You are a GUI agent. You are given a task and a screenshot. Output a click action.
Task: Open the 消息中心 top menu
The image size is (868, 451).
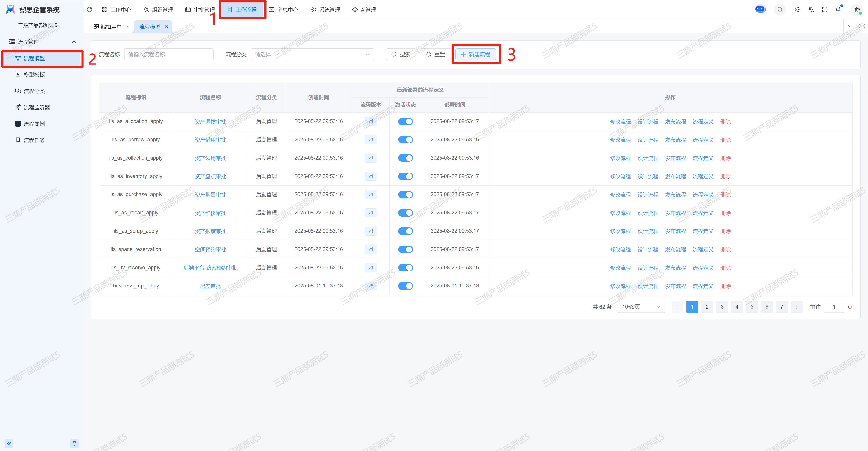click(x=284, y=10)
